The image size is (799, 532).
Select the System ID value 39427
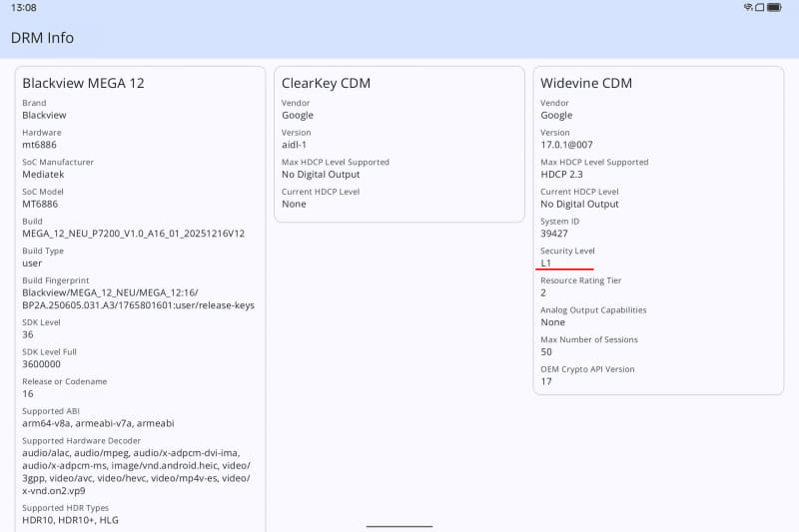[554, 234]
